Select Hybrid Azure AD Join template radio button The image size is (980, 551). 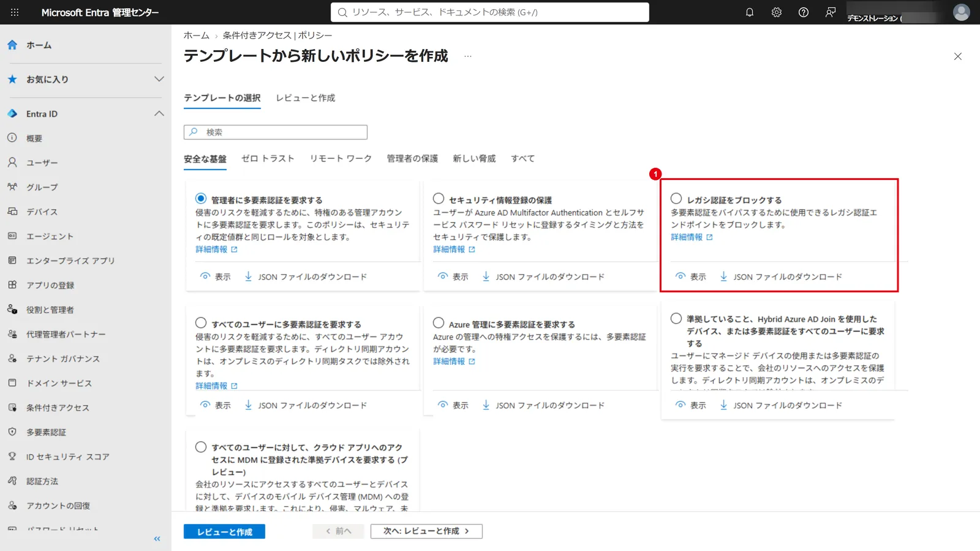coord(676,318)
